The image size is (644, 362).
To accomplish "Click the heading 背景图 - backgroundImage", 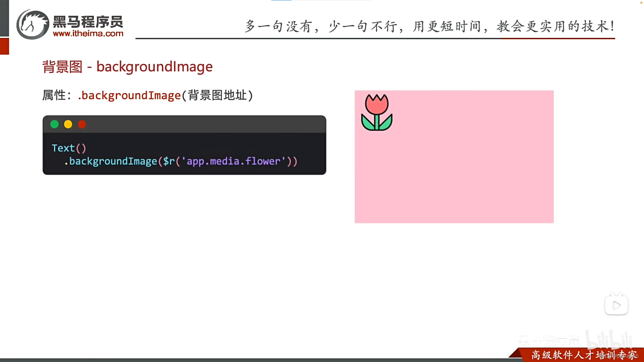I will point(127,67).
